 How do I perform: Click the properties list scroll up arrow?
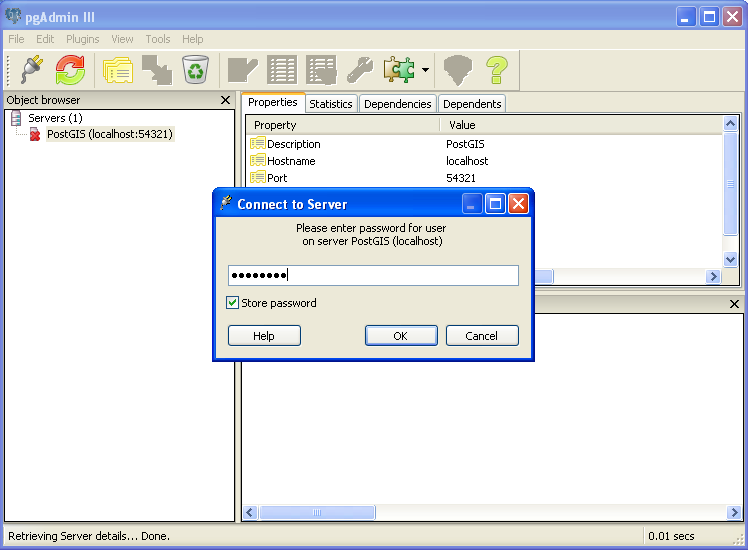click(x=730, y=124)
